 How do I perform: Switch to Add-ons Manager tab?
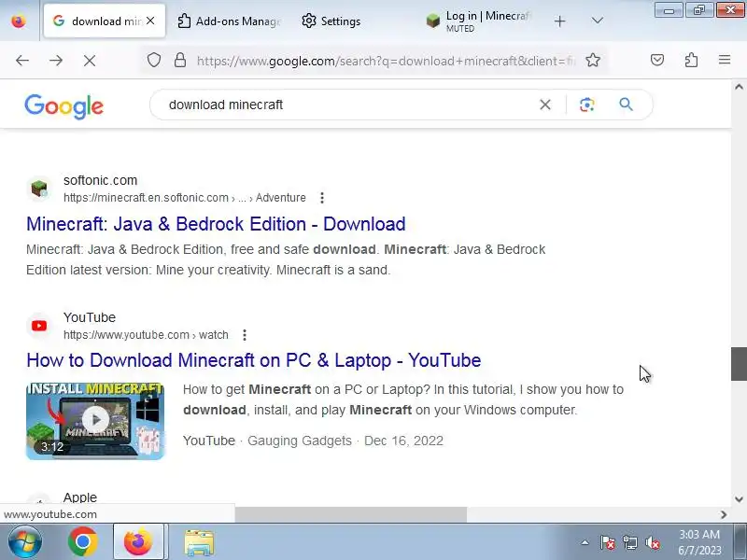(229, 21)
